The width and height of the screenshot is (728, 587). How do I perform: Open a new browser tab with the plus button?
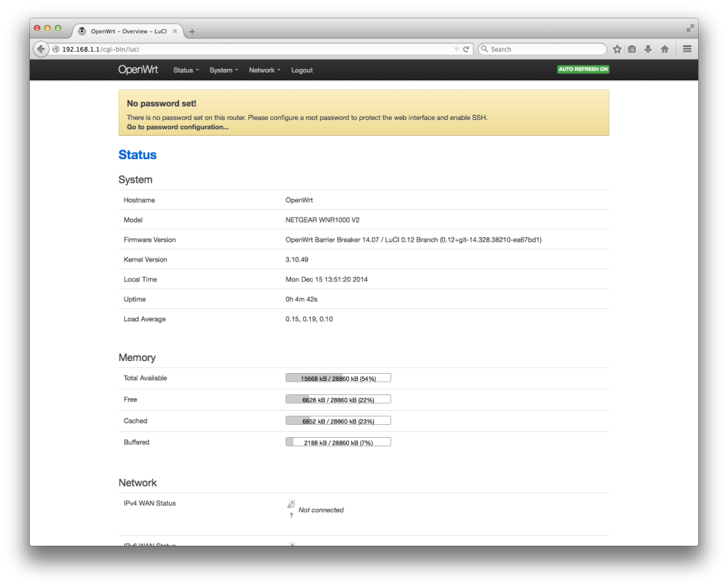click(191, 31)
